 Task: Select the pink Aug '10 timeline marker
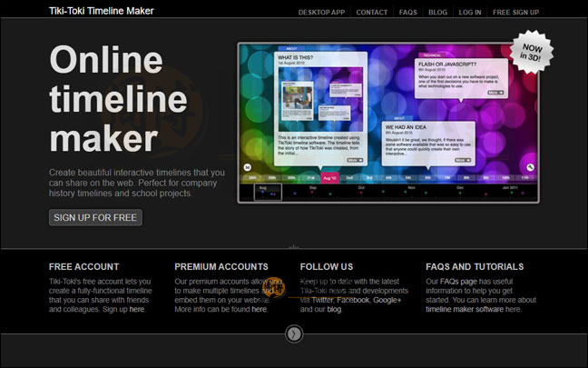point(330,177)
